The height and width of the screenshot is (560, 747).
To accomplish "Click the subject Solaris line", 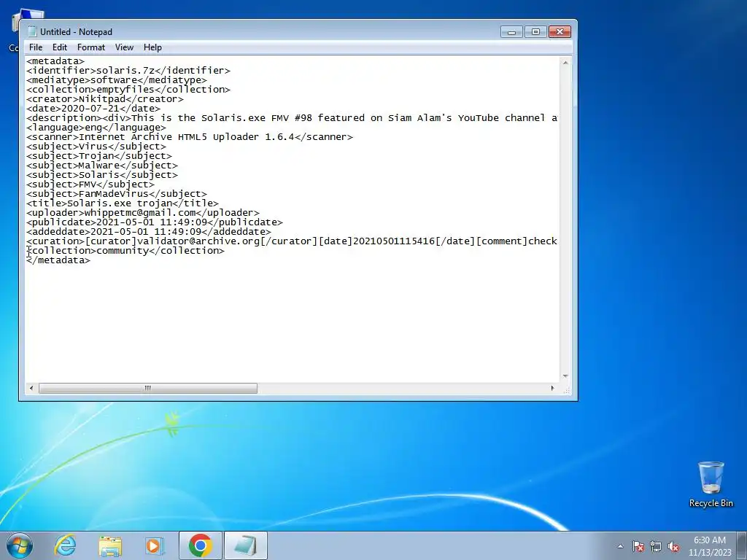I will pyautogui.click(x=102, y=175).
